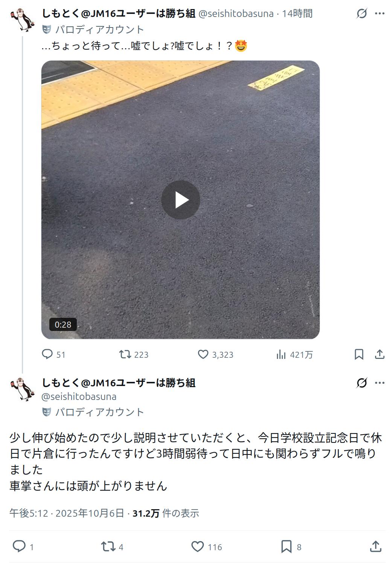Image resolution: width=392 pixels, height=563 pixels.
Task: Share the second tweet
Action: pyautogui.click(x=376, y=546)
